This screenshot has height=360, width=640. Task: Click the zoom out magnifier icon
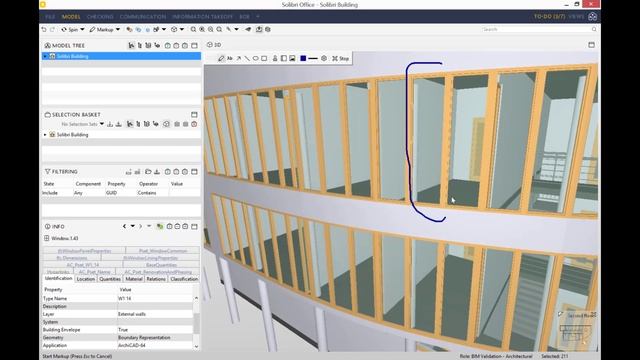coord(211,29)
